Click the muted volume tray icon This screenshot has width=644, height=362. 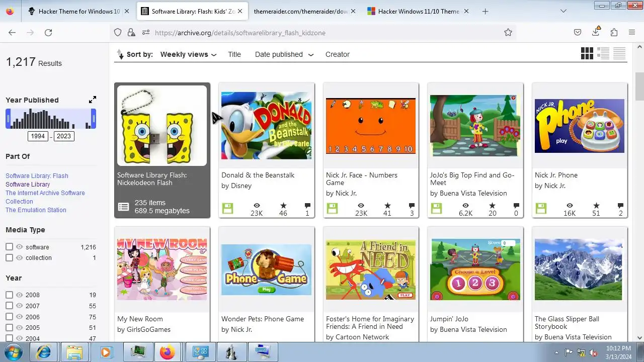point(593,352)
